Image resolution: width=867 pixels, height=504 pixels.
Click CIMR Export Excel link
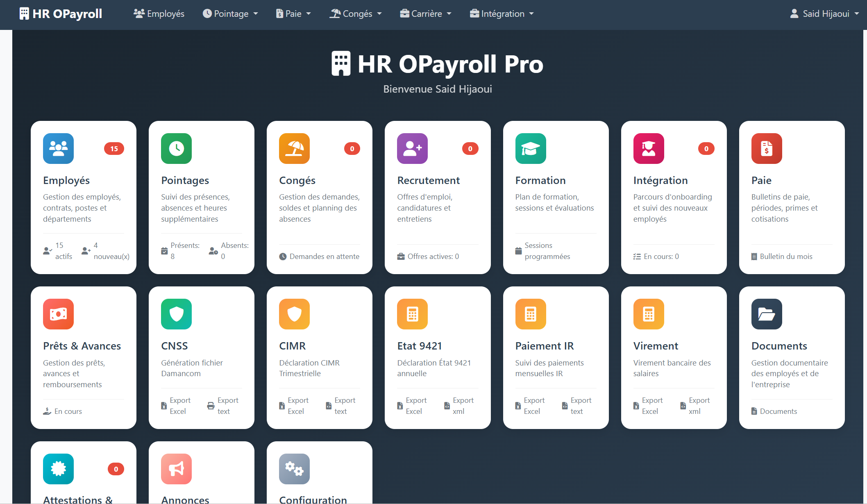click(294, 406)
